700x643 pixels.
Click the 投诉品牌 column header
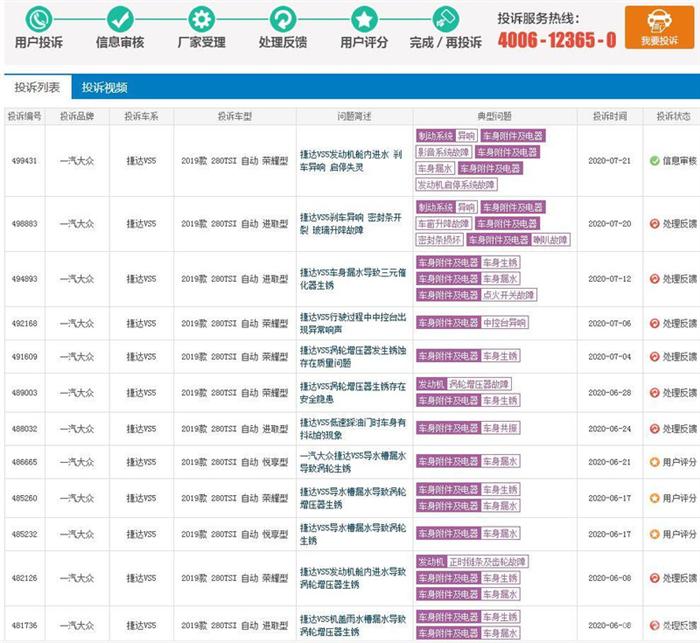click(x=77, y=117)
